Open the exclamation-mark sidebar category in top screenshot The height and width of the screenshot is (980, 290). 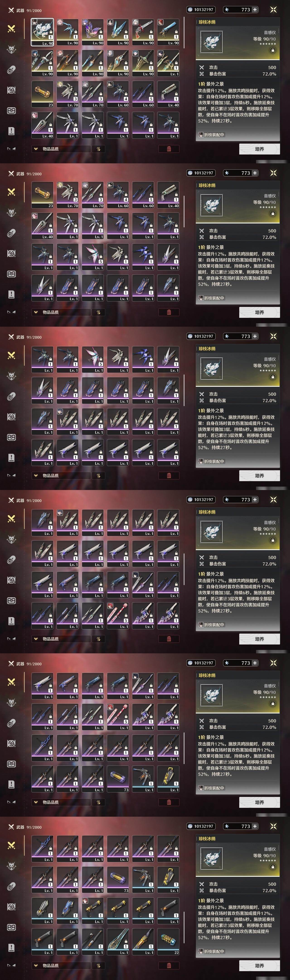[11, 131]
